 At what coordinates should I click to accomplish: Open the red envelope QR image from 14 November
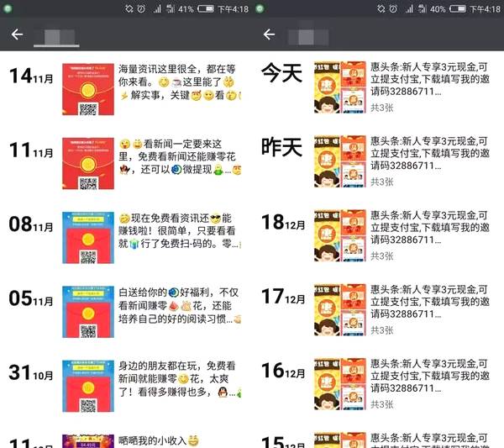(88, 89)
